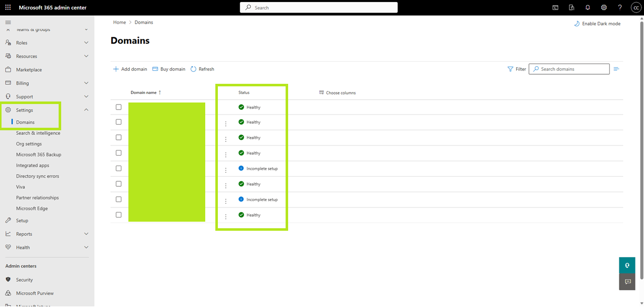
Task: Expand the Support chevron in navigation
Action: tap(86, 96)
